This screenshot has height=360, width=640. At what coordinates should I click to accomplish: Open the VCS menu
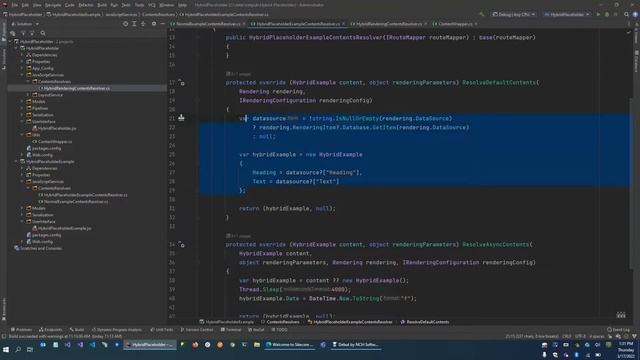pos(152,5)
